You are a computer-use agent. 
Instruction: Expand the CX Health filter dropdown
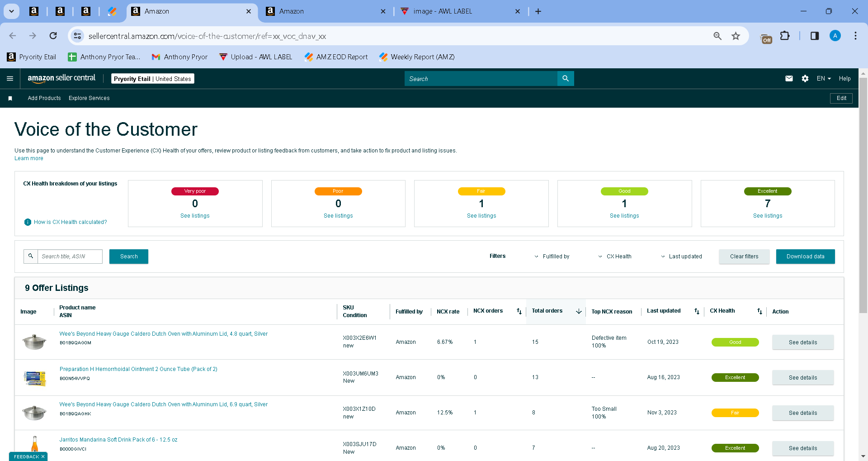tap(615, 257)
